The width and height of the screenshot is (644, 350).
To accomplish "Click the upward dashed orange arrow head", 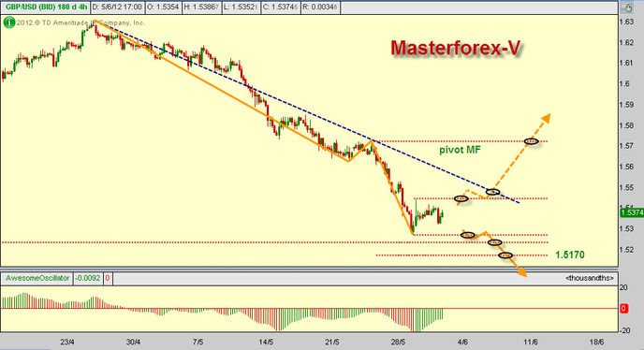I will click(x=546, y=118).
